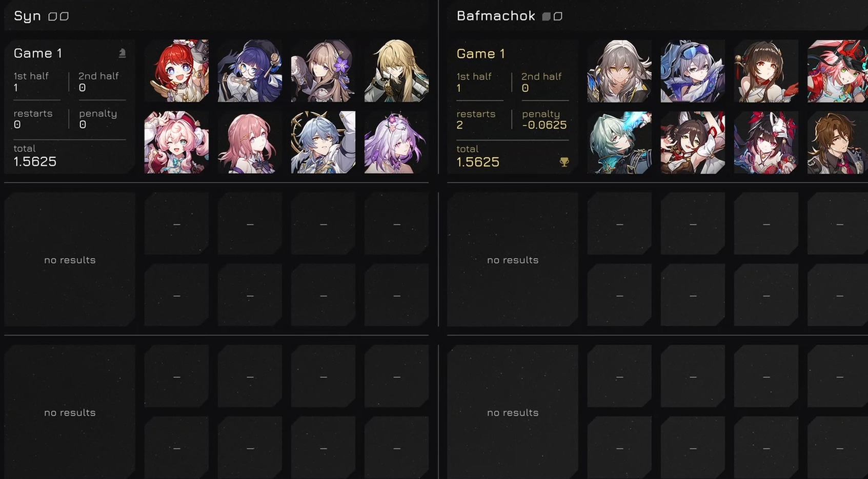The height and width of the screenshot is (479, 868).
Task: Click the Syn player name
Action: 27,16
